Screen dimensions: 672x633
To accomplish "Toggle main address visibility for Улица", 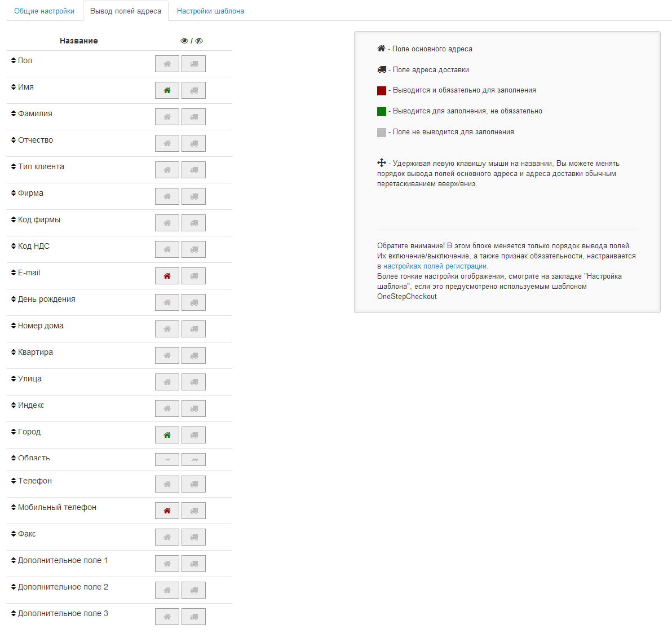I will tap(167, 382).
